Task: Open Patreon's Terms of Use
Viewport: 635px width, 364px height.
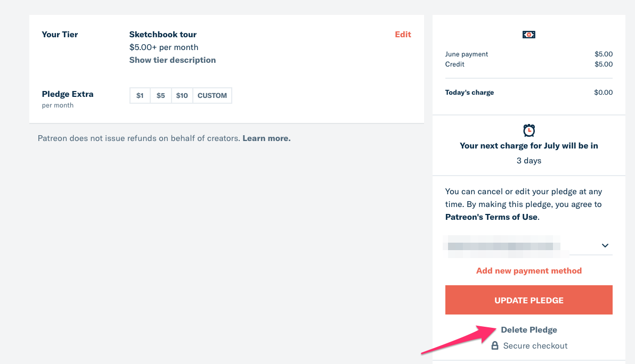Action: pyautogui.click(x=491, y=217)
